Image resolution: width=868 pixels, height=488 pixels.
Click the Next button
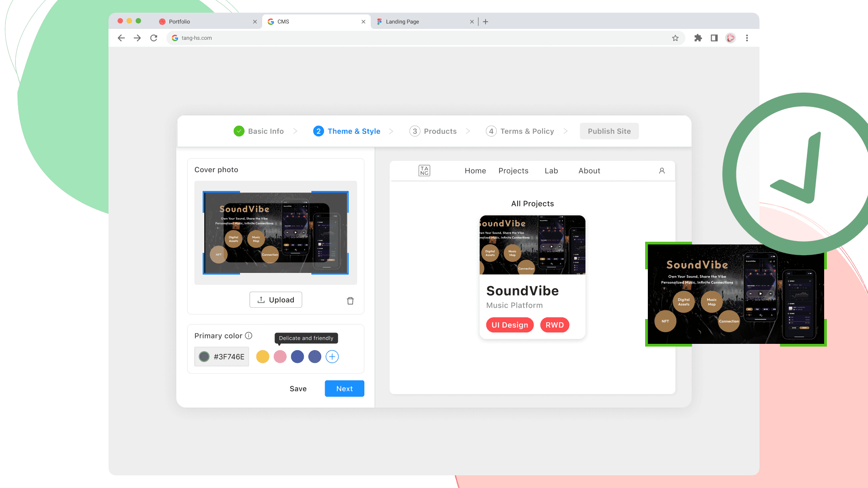[344, 389]
